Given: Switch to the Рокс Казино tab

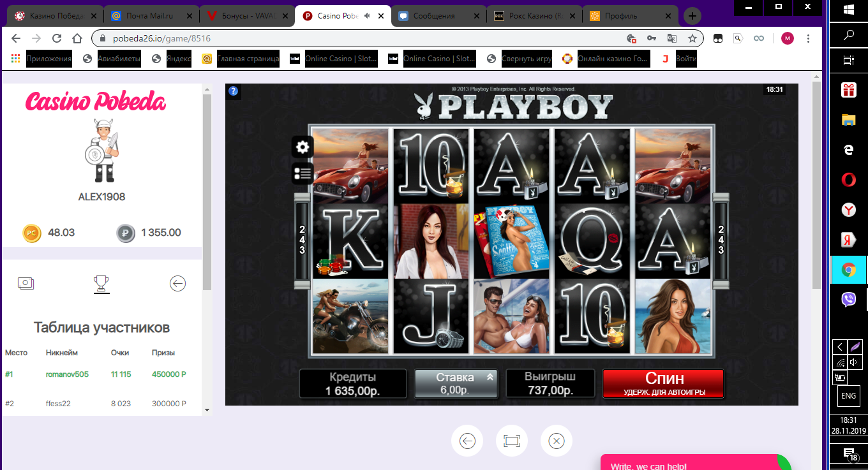Looking at the screenshot, I should 534,16.
